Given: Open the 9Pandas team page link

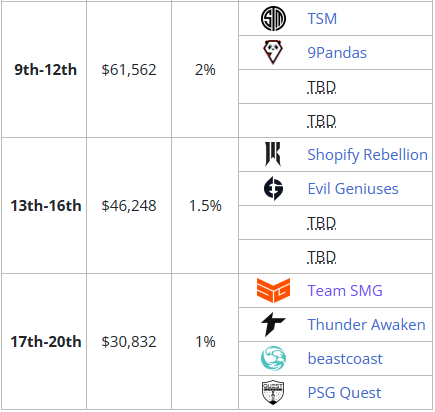Looking at the screenshot, I should click(x=337, y=53).
